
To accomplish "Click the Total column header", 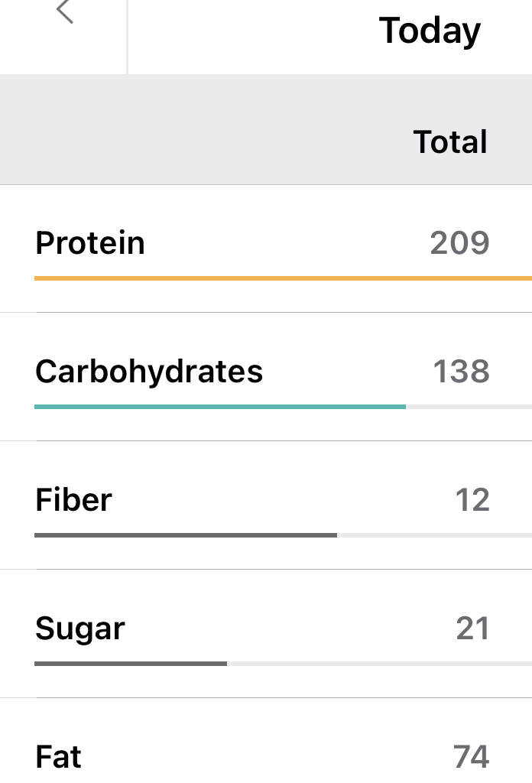I will coord(450,142).
